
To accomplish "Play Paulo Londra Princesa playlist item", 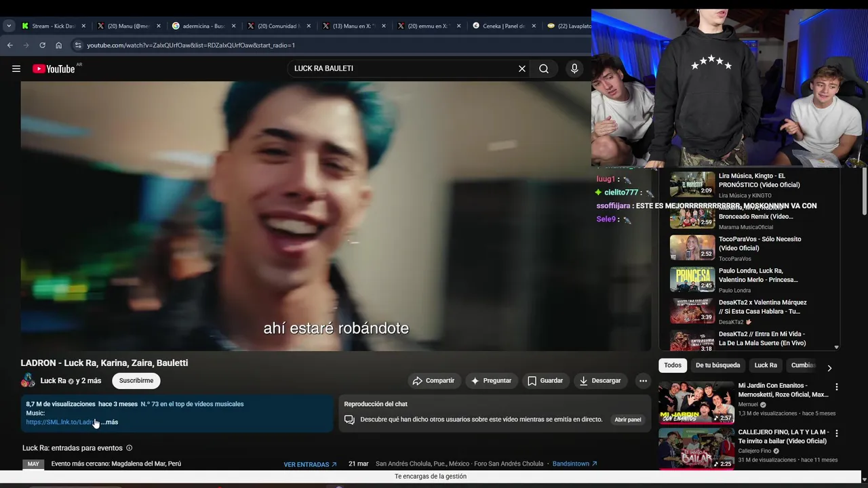I will click(749, 280).
